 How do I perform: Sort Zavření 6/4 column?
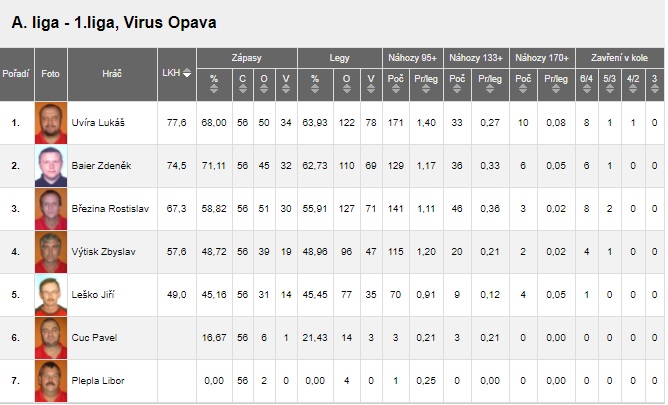tap(586, 89)
